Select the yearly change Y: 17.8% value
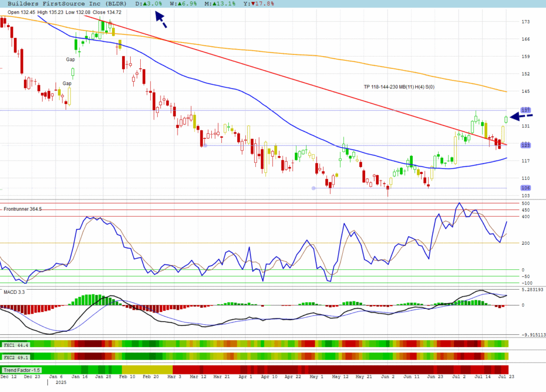 [259, 4]
